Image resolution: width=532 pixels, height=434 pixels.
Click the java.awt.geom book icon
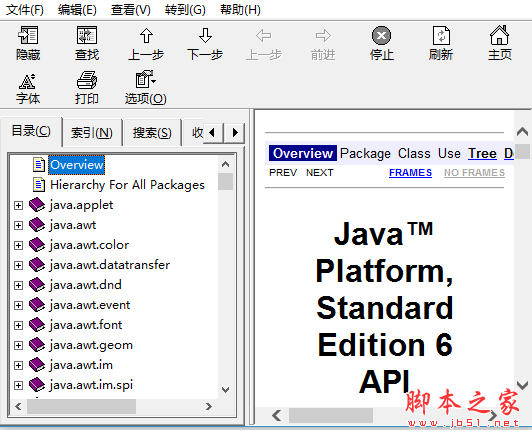[x=37, y=345]
